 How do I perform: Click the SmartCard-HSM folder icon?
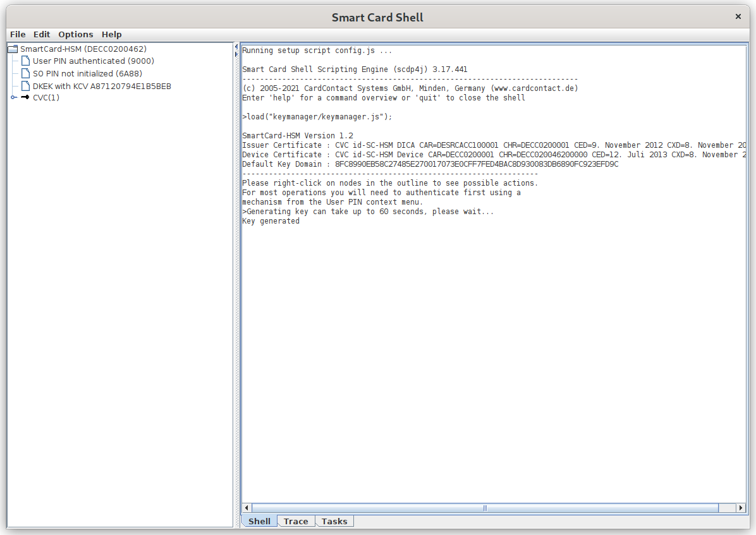(x=13, y=49)
